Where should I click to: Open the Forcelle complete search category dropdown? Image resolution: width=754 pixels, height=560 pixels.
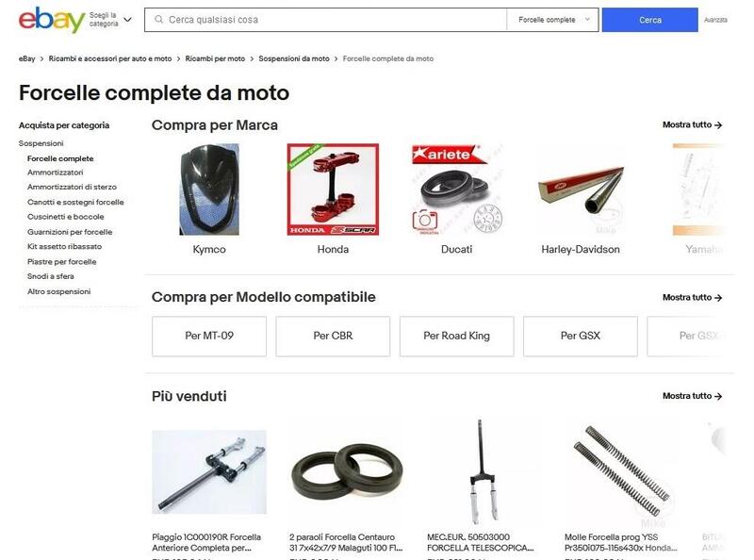pos(553,20)
